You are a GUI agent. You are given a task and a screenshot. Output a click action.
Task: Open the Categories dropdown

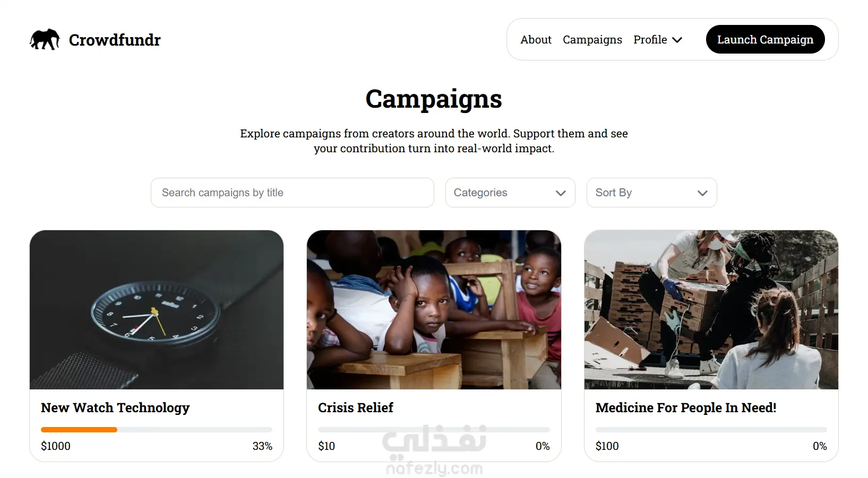(x=510, y=193)
